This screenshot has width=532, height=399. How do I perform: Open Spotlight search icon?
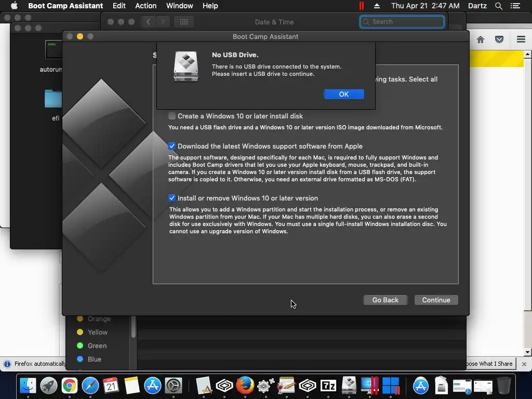click(498, 6)
